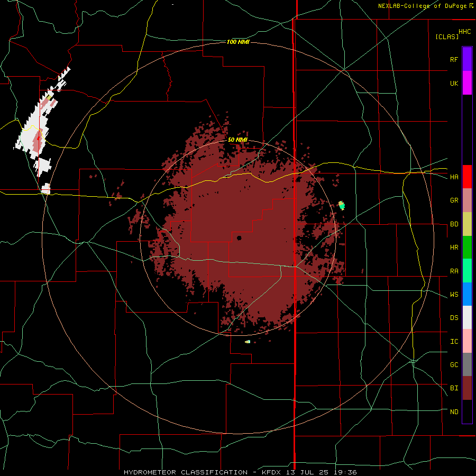Click the GR legend label
Image resolution: width=476 pixels, height=476 pixels.
pos(454,200)
